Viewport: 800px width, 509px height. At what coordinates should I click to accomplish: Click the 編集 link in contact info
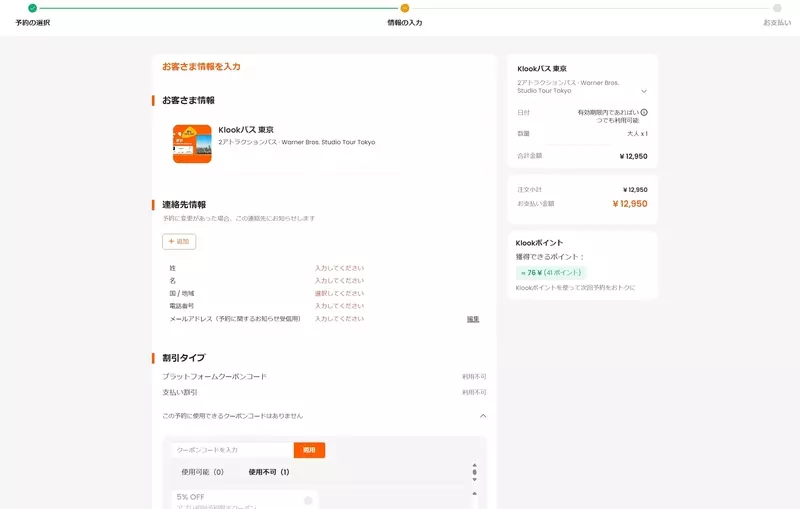(x=473, y=319)
